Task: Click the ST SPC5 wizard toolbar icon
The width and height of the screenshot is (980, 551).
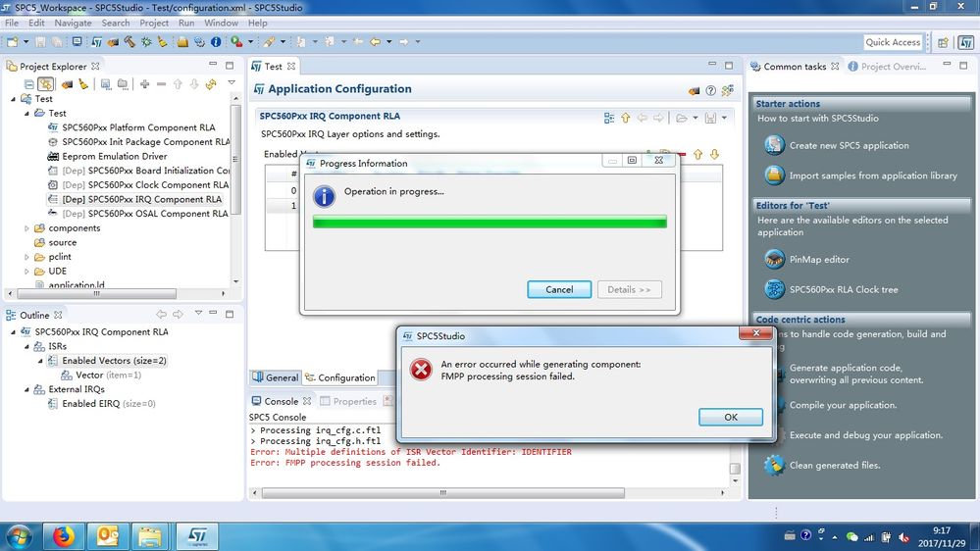Action: [96, 42]
